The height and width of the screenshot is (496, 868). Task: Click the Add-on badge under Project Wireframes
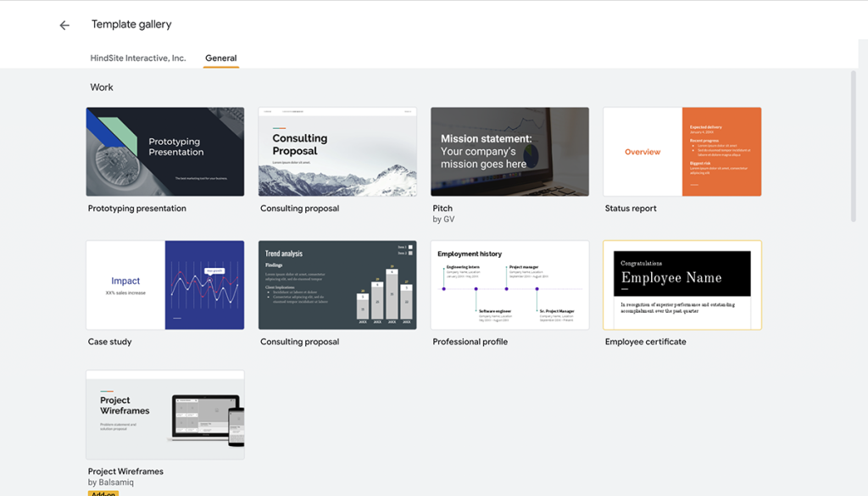[102, 493]
